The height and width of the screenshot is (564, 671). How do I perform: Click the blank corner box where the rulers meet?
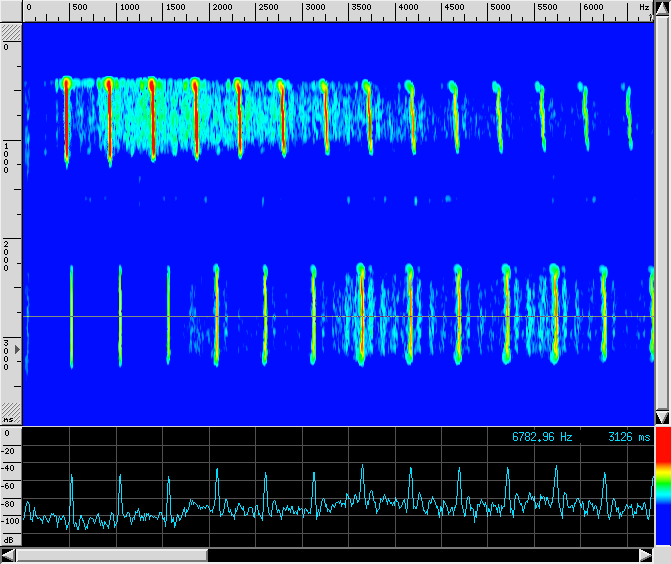click(x=11, y=9)
